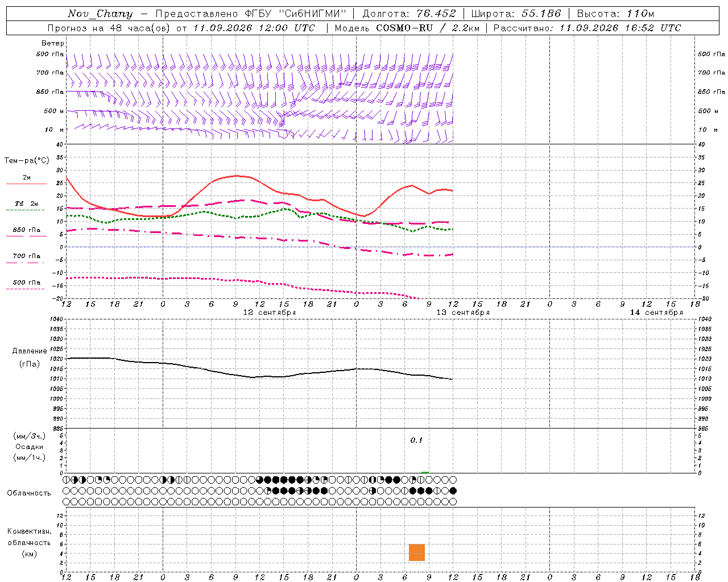Click the 850 гПа temperature legend entry
Viewport: 728px width, 582px height.
26,230
